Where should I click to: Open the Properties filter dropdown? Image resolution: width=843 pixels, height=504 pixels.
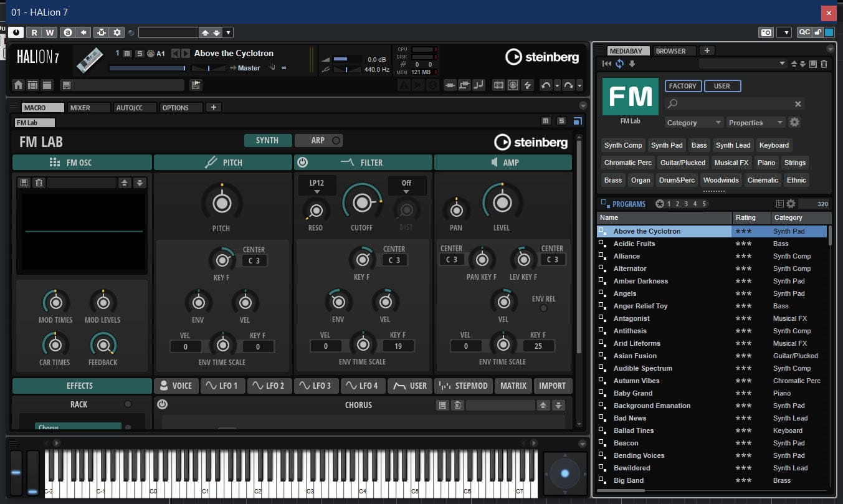click(755, 123)
